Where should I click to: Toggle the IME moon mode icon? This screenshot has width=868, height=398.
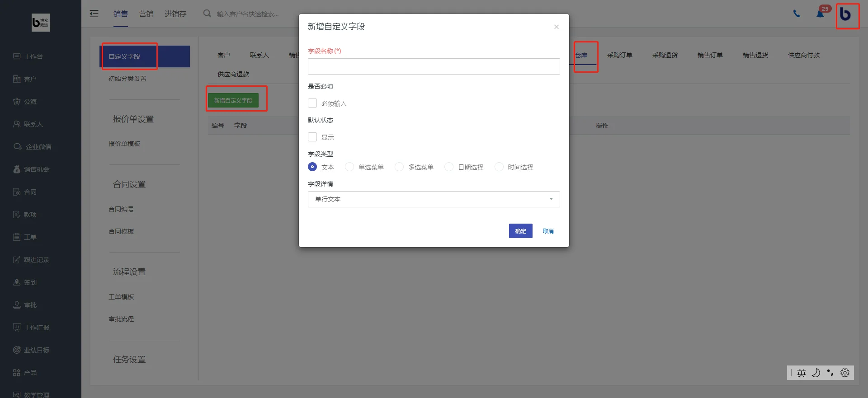tap(816, 373)
